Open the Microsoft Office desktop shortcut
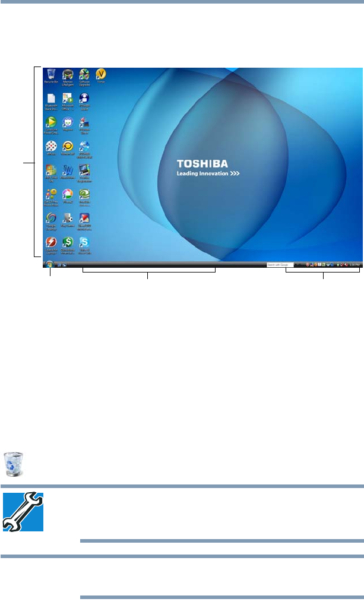This screenshot has height=605, width=364. [68, 102]
